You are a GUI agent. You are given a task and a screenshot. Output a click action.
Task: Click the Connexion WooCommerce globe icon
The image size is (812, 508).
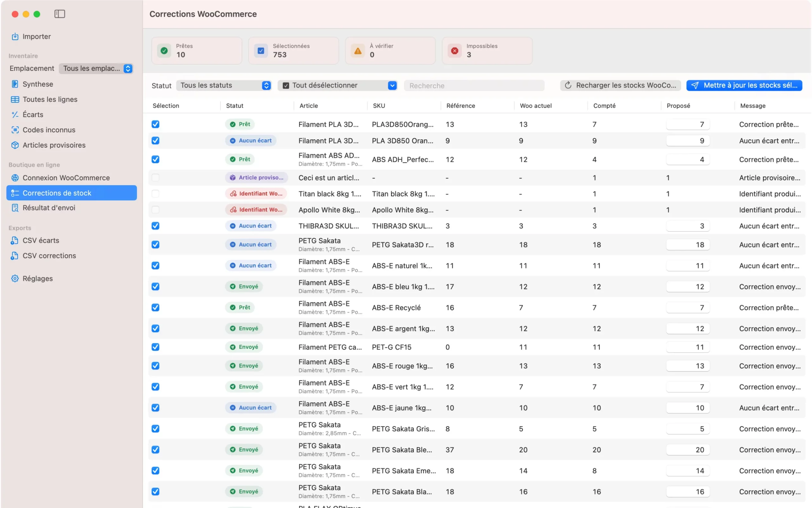tap(15, 178)
